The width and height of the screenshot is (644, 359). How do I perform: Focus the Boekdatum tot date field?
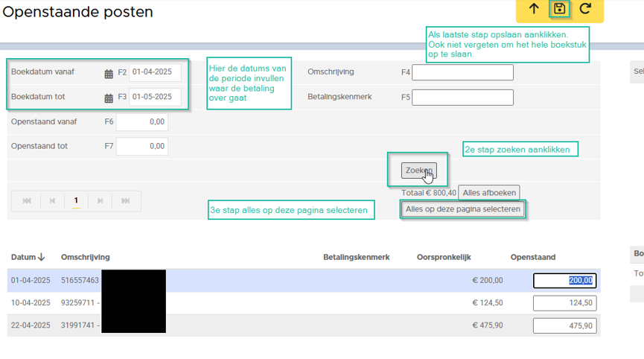(x=156, y=97)
